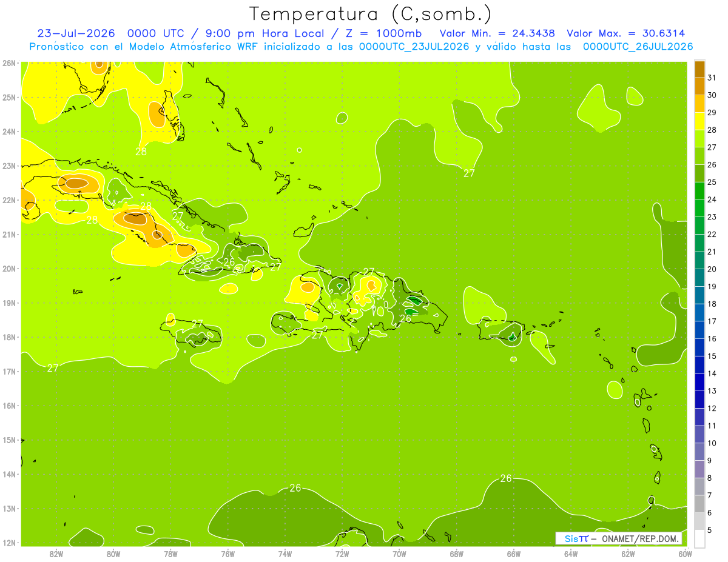Click value 20 on the color scale
The height and width of the screenshot is (562, 728).
click(712, 269)
